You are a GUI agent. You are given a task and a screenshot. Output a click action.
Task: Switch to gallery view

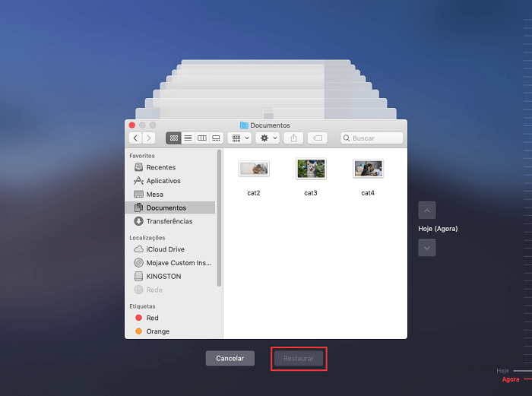[216, 138]
